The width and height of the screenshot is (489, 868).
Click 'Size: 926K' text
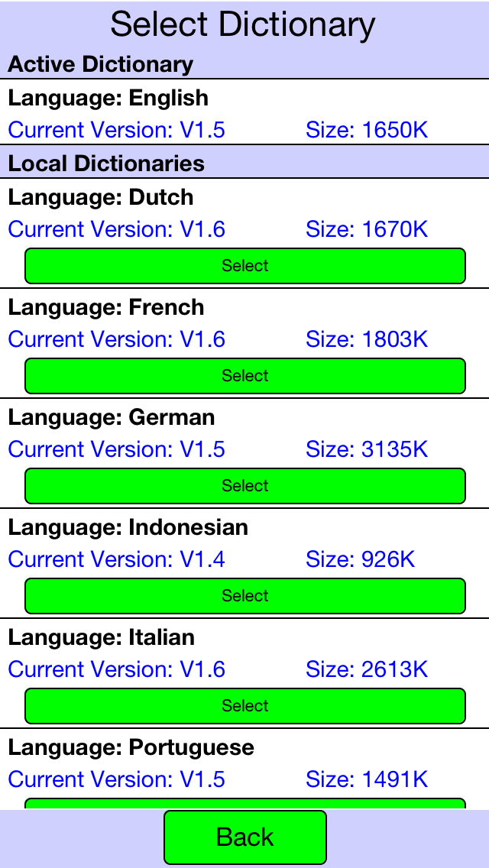pyautogui.click(x=360, y=559)
